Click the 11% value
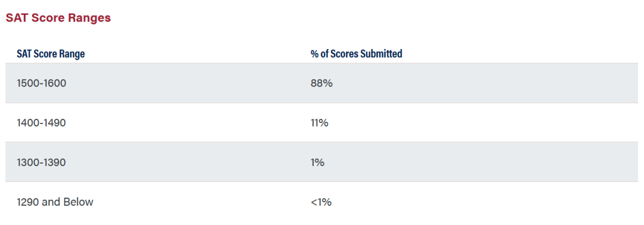 point(320,122)
